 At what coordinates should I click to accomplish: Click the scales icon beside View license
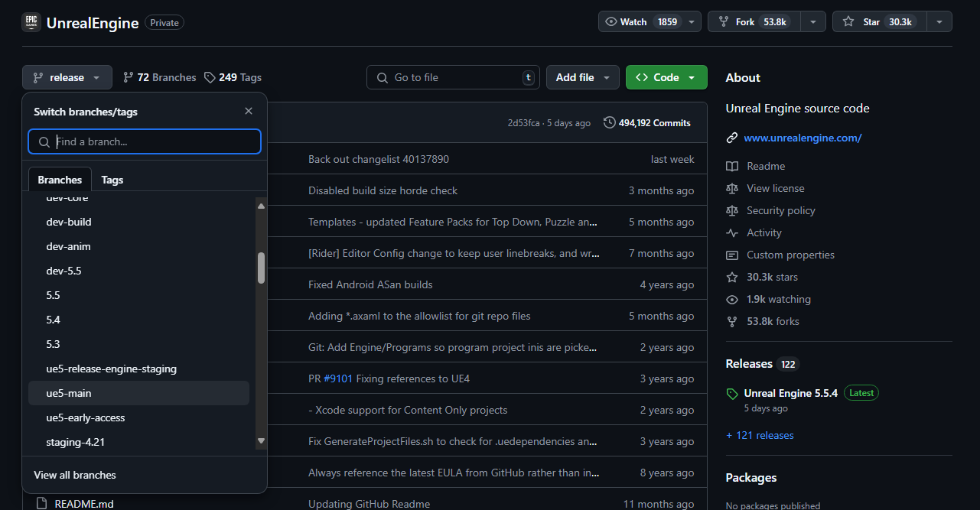[x=732, y=188]
